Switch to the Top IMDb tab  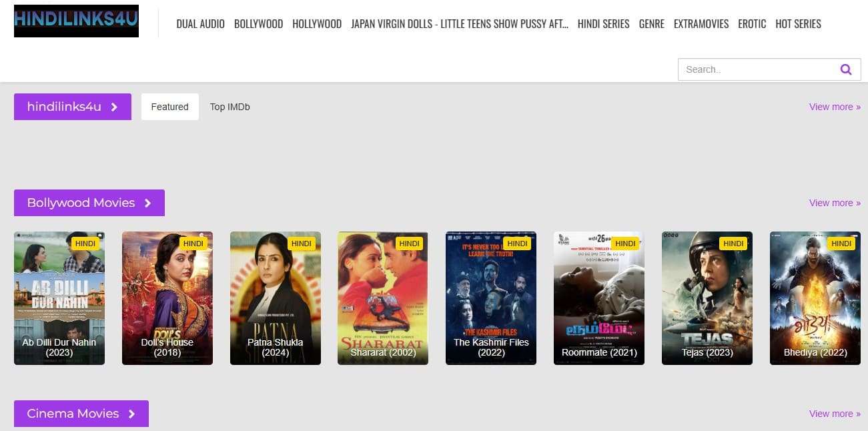230,107
